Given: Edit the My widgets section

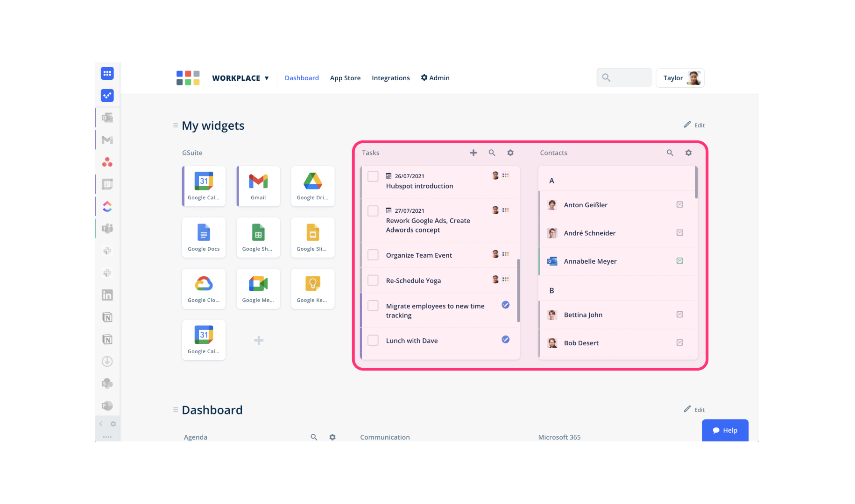Looking at the screenshot, I should (694, 125).
